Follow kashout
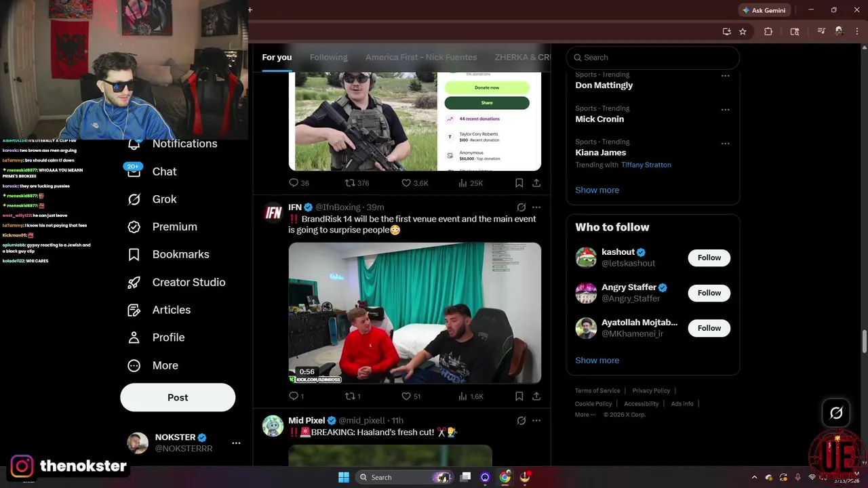Screen dimensions: 868x488 click(x=709, y=258)
